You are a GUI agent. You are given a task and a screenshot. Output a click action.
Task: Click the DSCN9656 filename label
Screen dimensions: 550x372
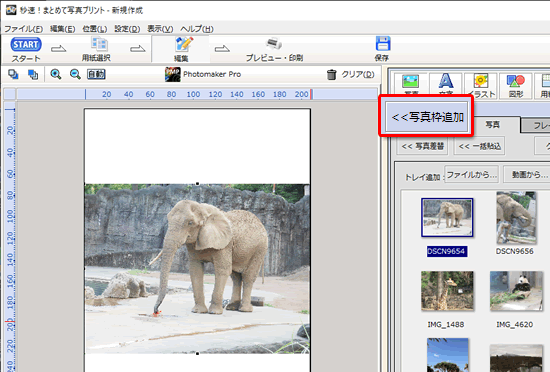coord(515,251)
